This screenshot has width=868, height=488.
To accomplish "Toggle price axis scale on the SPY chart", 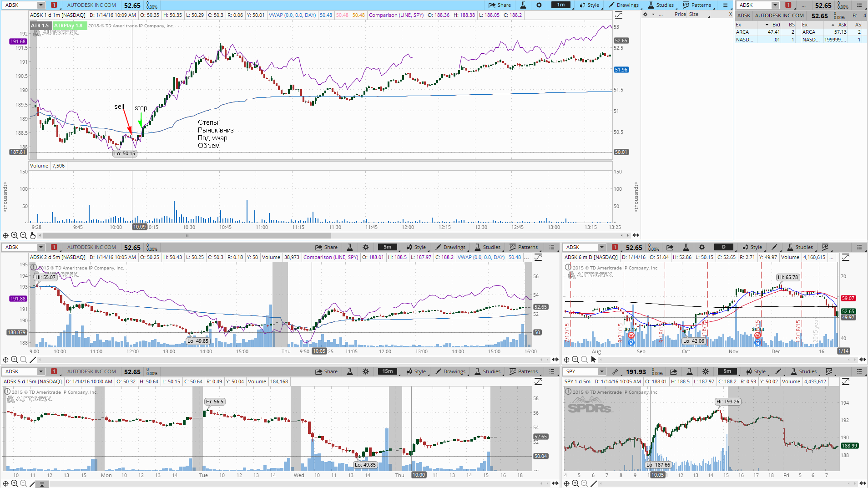I will tap(846, 381).
